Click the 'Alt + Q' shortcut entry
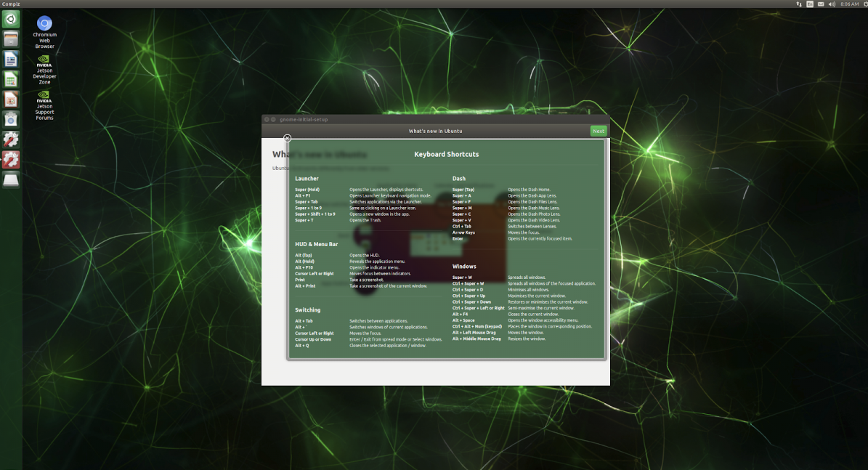This screenshot has width=868, height=470. (x=302, y=346)
